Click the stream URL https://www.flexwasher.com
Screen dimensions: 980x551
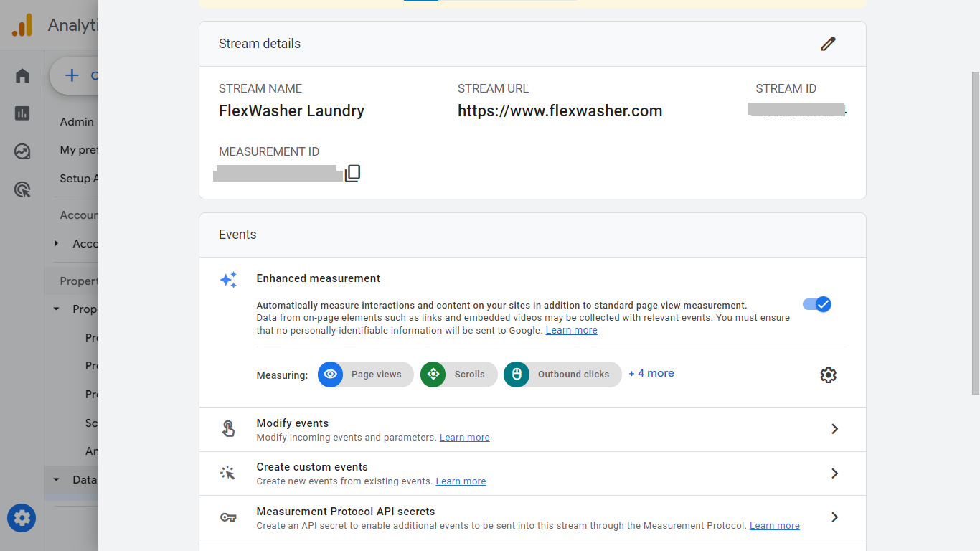pyautogui.click(x=560, y=110)
